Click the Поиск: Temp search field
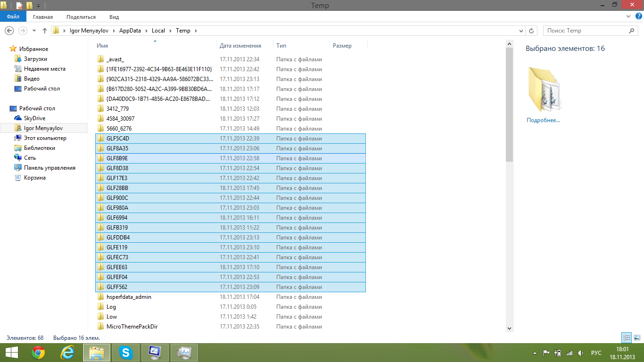This screenshot has width=644, height=362. pyautogui.click(x=585, y=31)
